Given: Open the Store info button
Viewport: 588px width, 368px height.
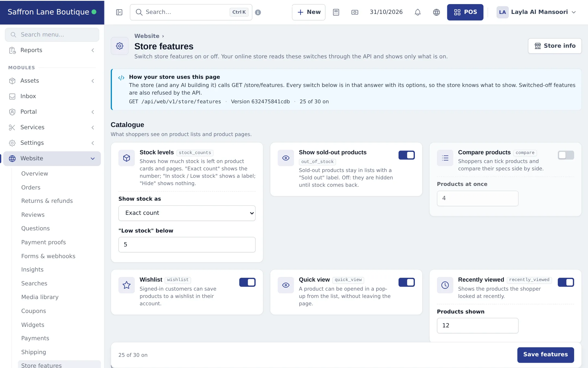Looking at the screenshot, I should tap(555, 46).
